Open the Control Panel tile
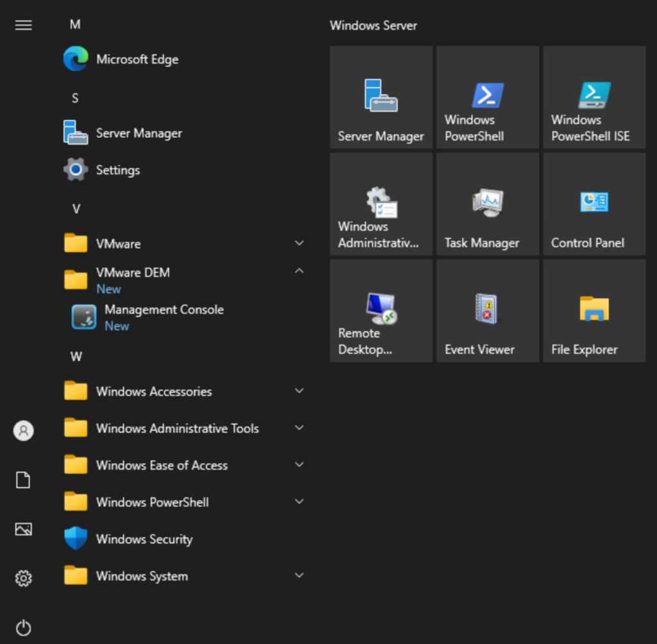 tap(594, 204)
